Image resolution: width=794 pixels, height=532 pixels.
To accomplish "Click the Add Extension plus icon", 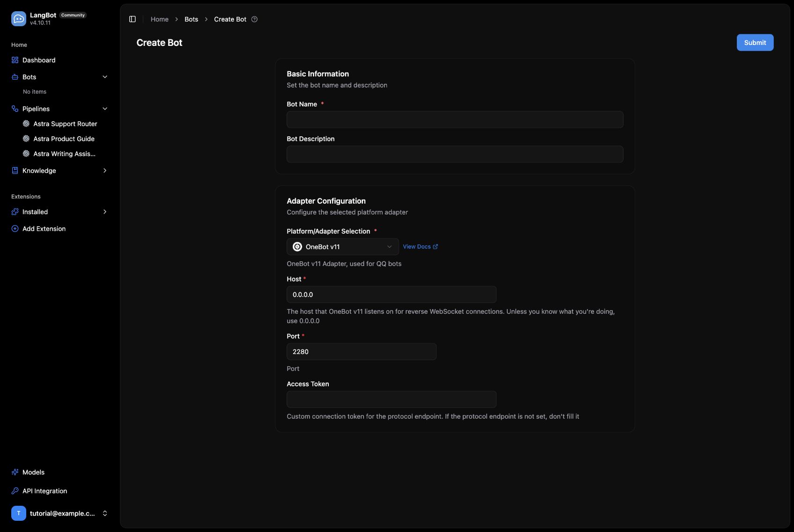I will 15,229.
